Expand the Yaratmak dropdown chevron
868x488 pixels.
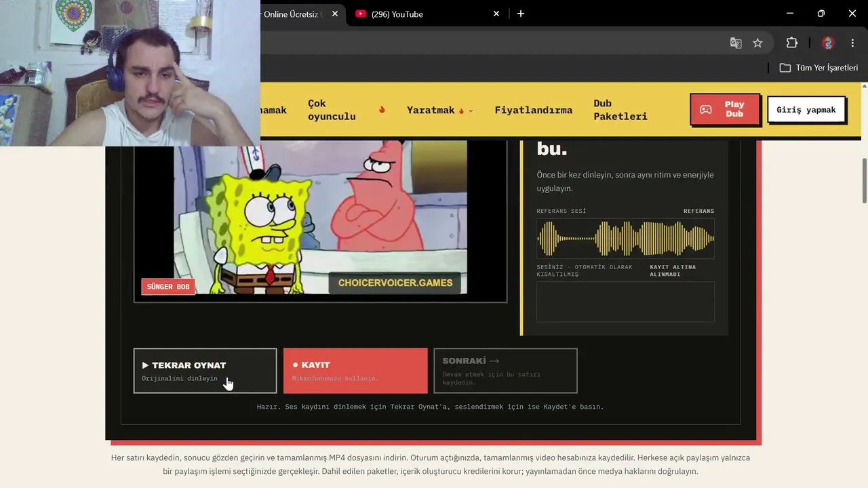pyautogui.click(x=471, y=110)
